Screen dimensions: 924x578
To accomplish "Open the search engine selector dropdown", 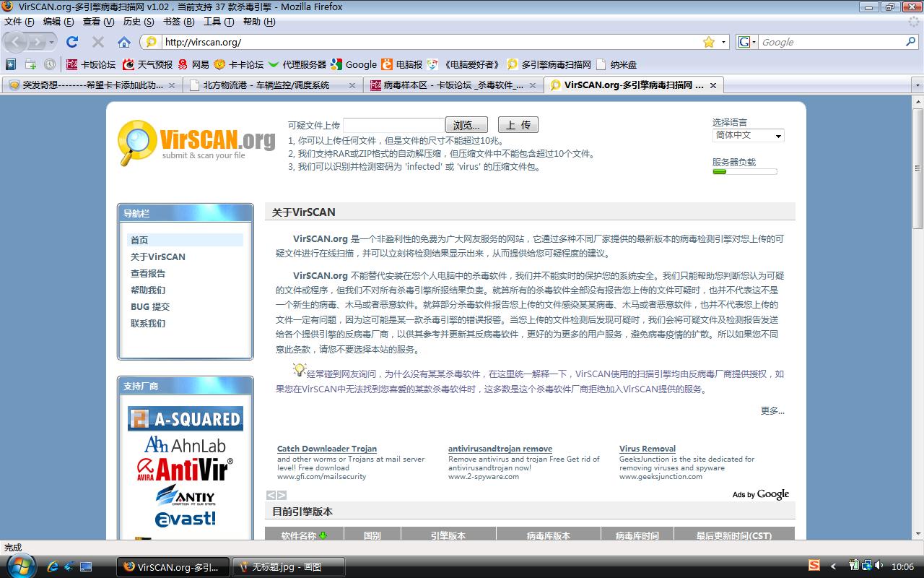I will click(x=748, y=42).
